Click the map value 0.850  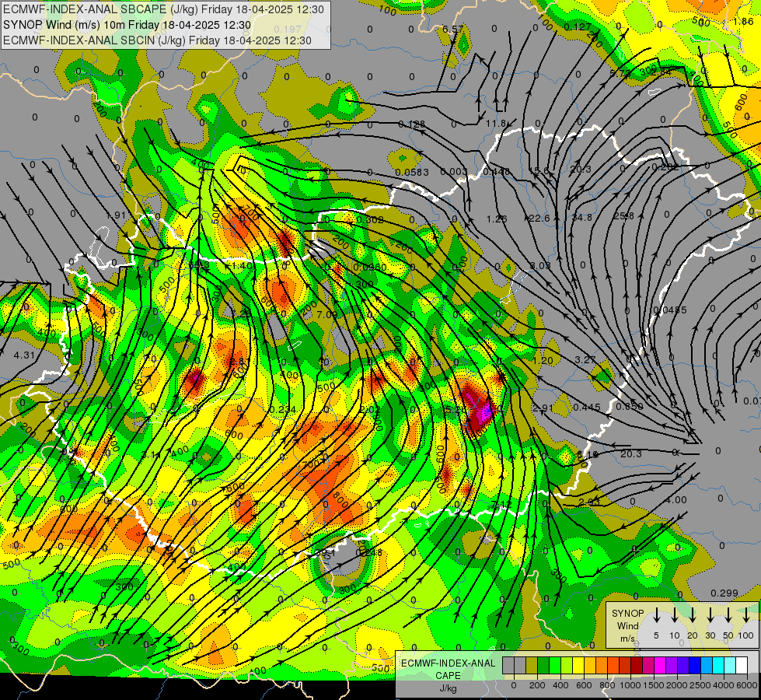point(630,407)
